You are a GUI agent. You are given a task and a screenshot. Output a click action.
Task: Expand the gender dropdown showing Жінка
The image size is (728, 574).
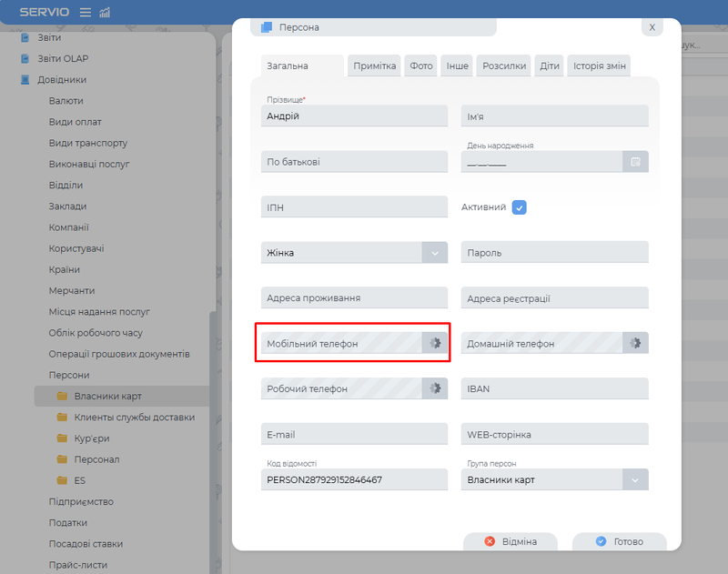click(x=435, y=253)
